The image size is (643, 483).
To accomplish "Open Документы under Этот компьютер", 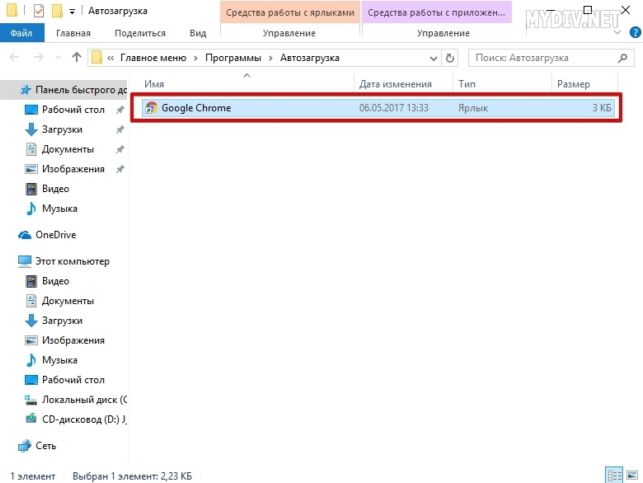I will tap(68, 301).
